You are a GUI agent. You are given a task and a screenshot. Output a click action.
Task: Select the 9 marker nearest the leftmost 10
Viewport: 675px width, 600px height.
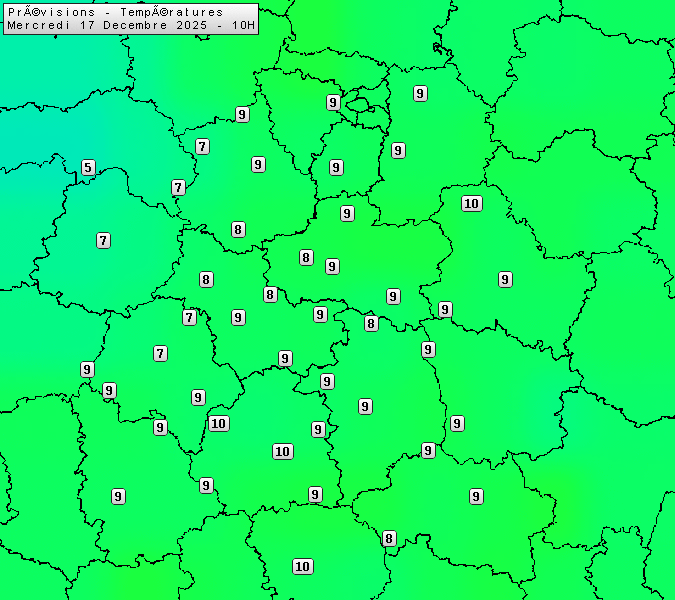coord(198,398)
